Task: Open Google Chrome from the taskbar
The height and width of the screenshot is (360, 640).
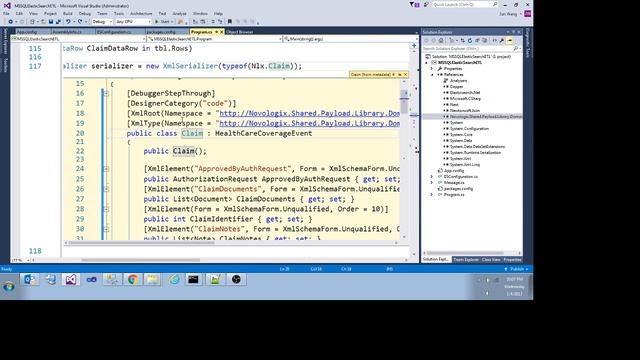Action: coord(133,280)
